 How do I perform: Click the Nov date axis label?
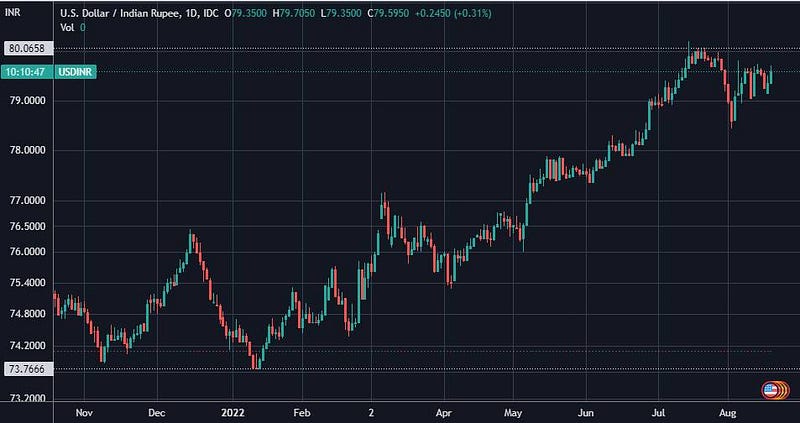84,412
